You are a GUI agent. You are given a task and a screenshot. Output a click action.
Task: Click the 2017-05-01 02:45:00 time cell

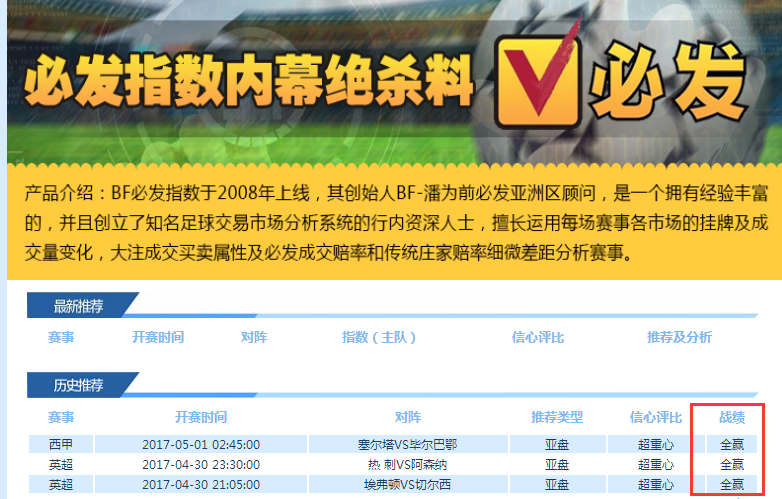(x=201, y=444)
